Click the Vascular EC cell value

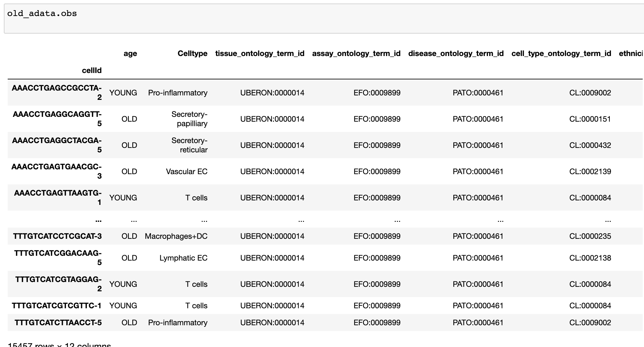[x=186, y=172]
